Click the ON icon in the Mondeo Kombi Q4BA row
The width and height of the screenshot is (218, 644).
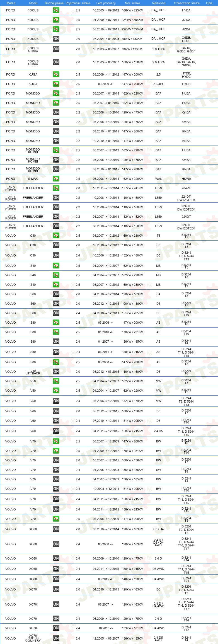56,160
